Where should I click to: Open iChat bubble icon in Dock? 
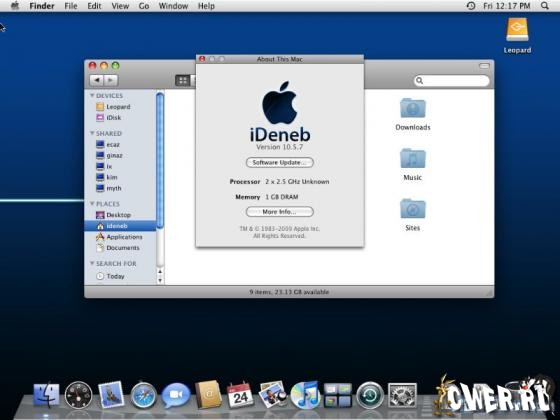[x=176, y=395]
